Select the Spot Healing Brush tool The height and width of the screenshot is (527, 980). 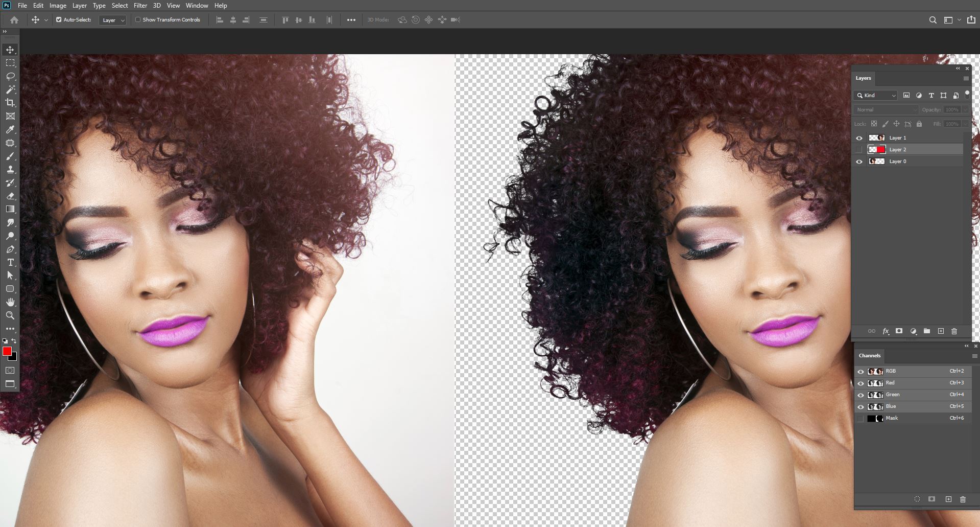(10, 143)
